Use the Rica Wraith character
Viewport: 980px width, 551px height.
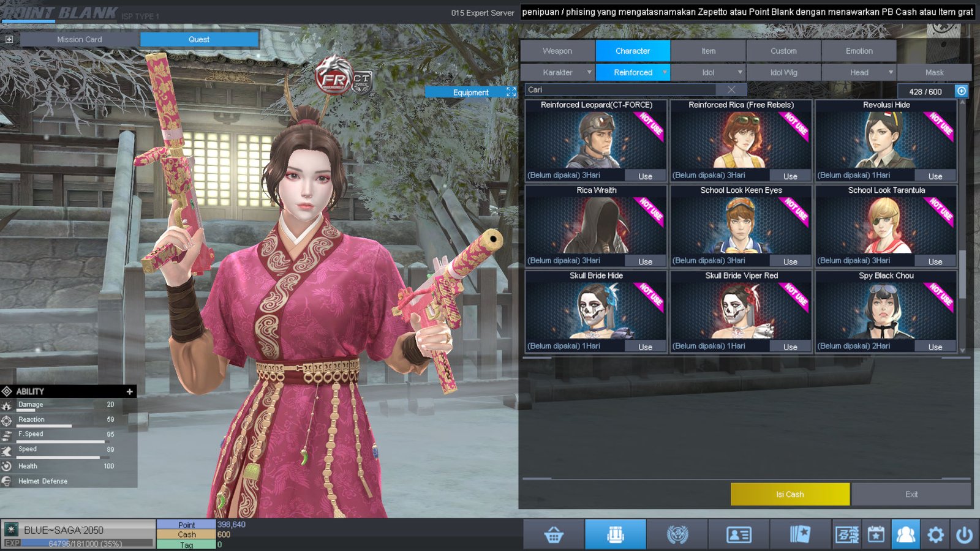(x=645, y=261)
